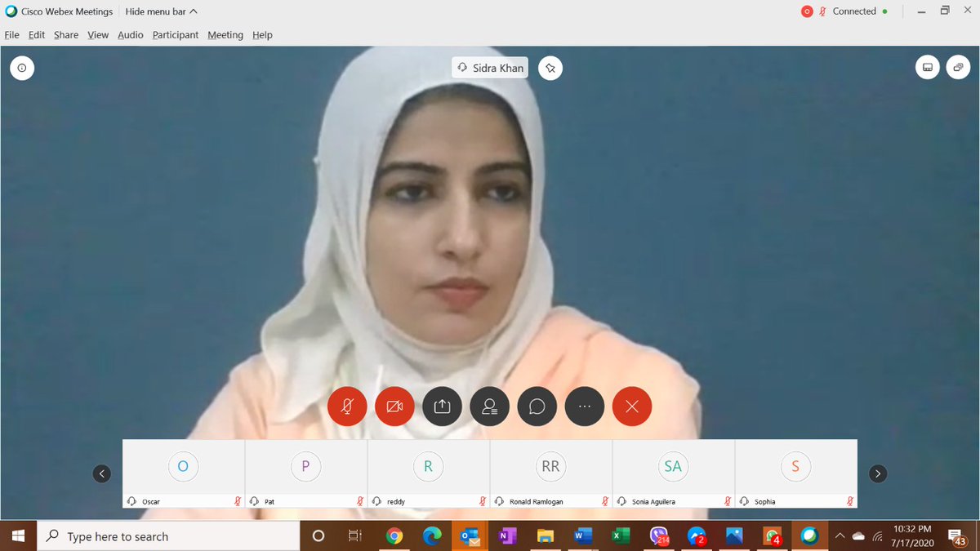The height and width of the screenshot is (551, 980).
Task: Leave the meeting with the red X button
Action: coord(632,406)
